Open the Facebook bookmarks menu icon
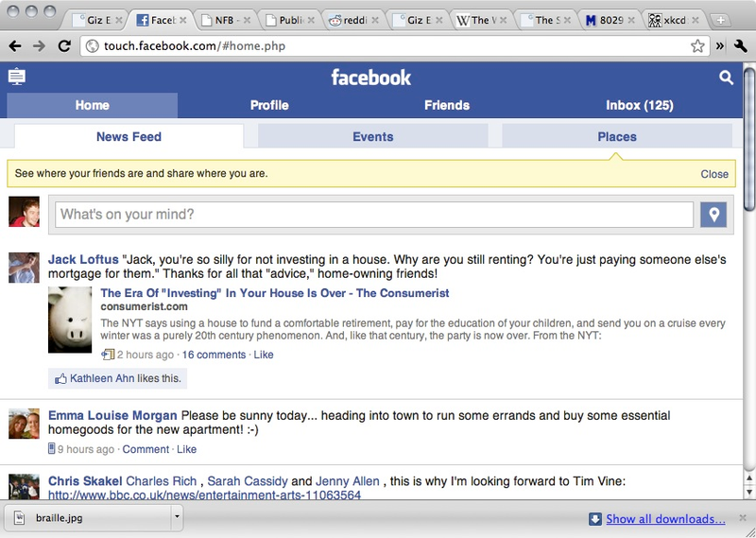This screenshot has height=538, width=756. pos(17,77)
